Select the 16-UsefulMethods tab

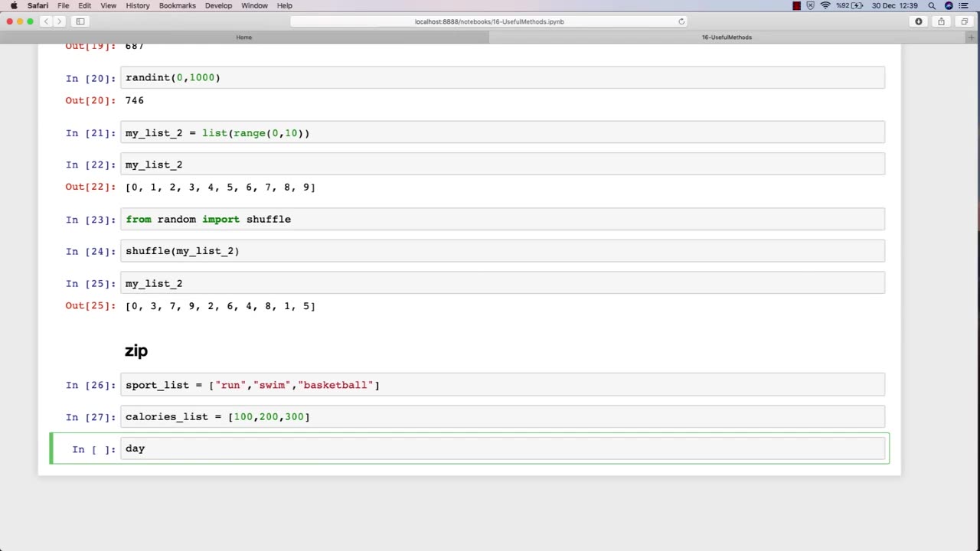point(727,37)
